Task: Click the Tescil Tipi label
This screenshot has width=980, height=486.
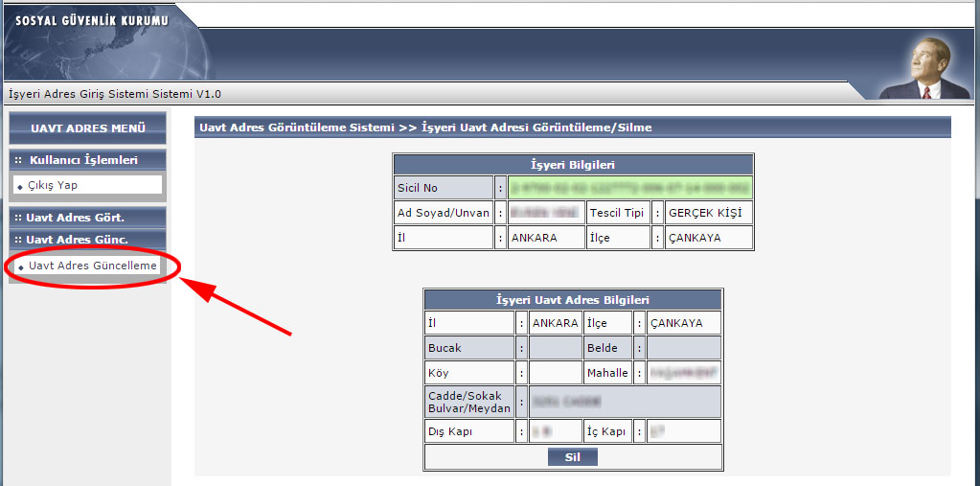Action: click(618, 213)
